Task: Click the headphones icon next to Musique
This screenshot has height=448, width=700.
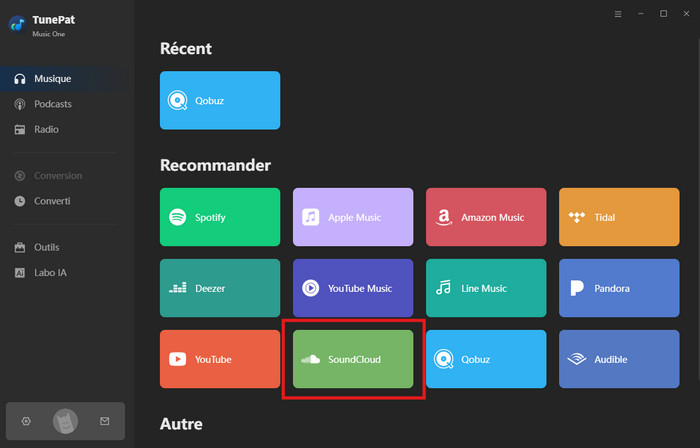Action: pyautogui.click(x=20, y=79)
